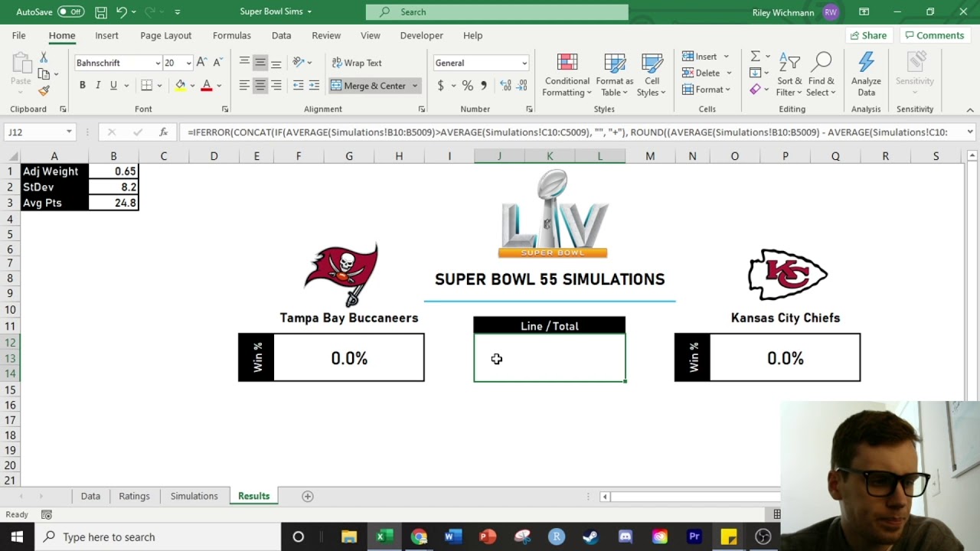Viewport: 980px width, 551px height.
Task: Open Chrome from the taskbar
Action: coord(419,536)
